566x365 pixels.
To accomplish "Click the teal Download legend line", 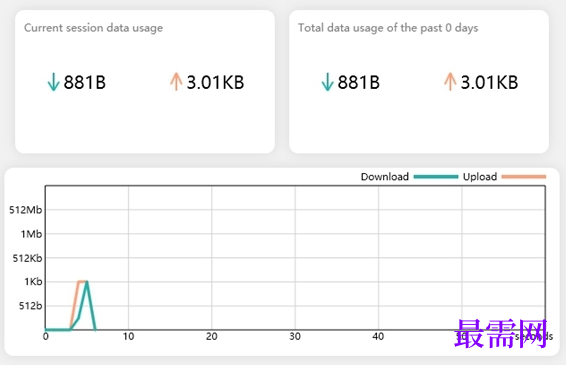I will pyautogui.click(x=436, y=177).
